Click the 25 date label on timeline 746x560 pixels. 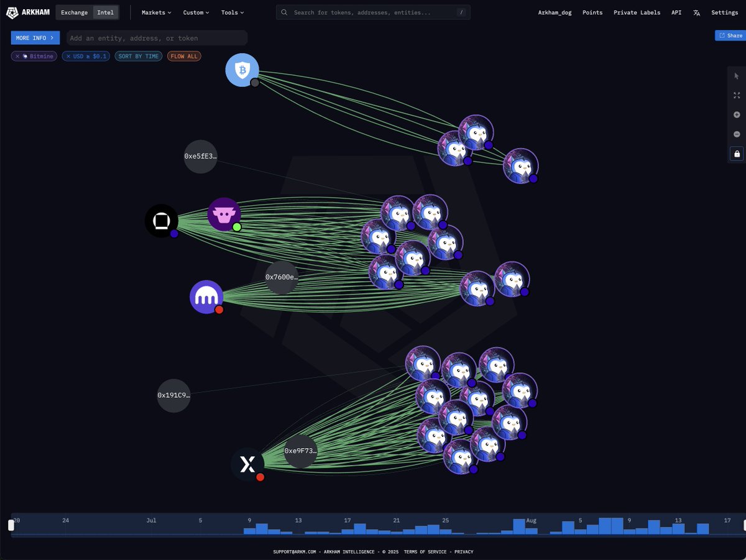click(x=446, y=520)
